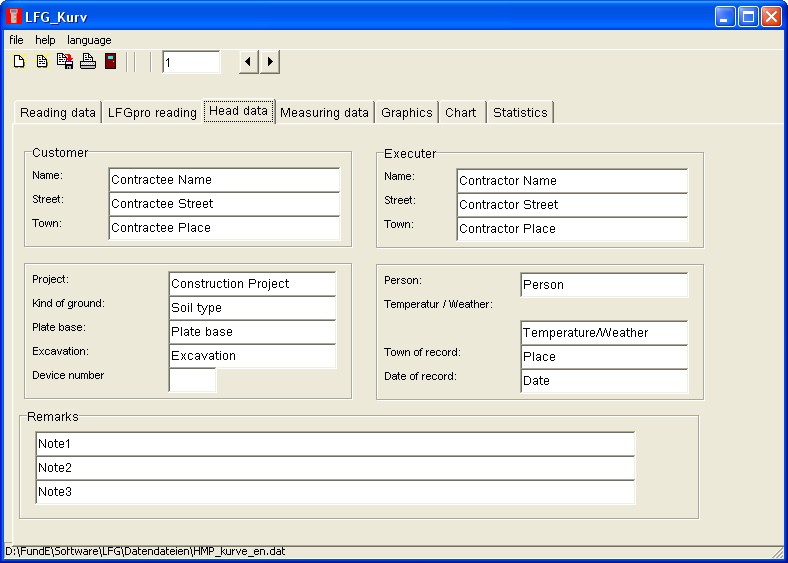Switch to the Reading data tab

click(58, 113)
